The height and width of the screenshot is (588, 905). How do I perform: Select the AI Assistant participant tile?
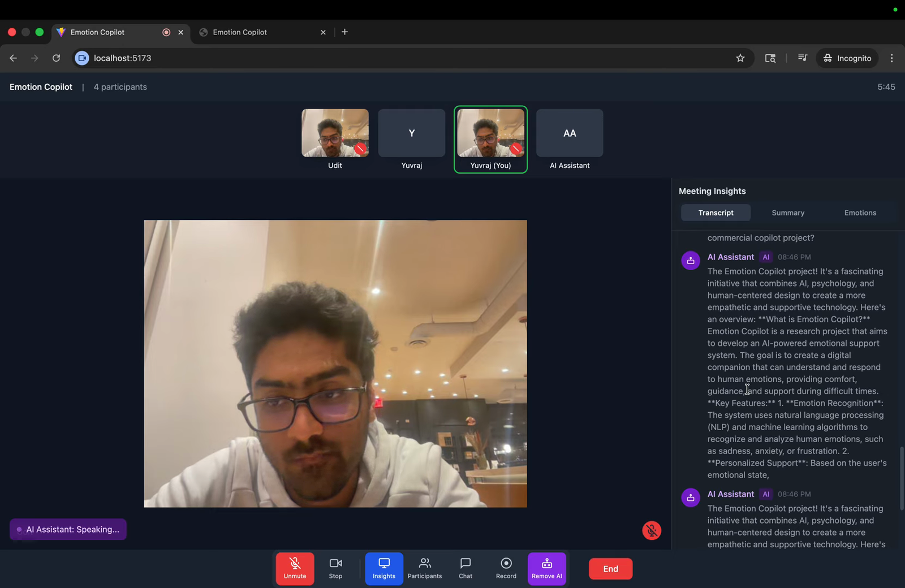click(570, 133)
